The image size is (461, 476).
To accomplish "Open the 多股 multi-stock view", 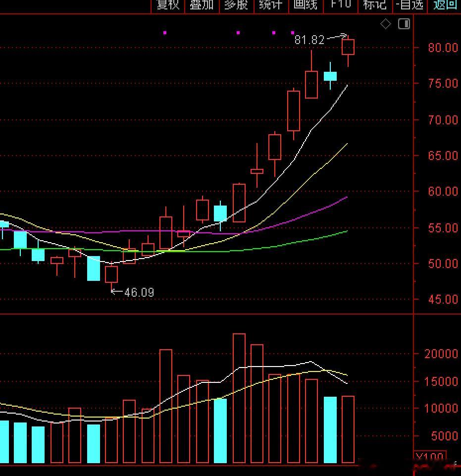I will point(236,5).
